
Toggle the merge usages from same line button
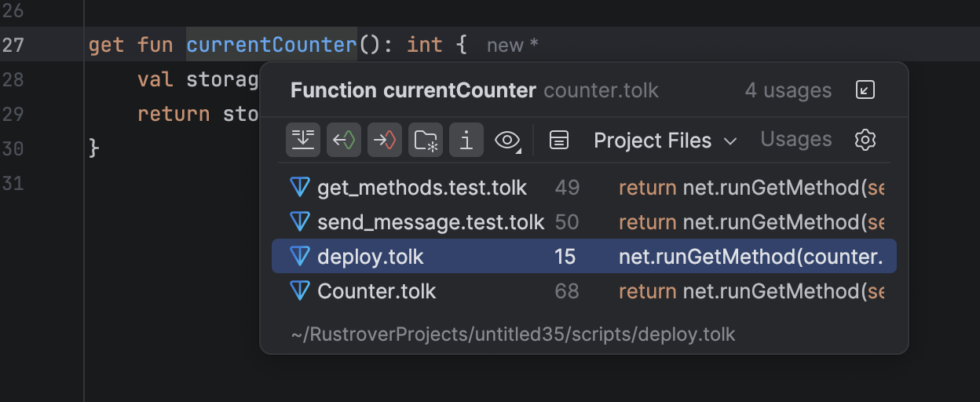(x=303, y=141)
